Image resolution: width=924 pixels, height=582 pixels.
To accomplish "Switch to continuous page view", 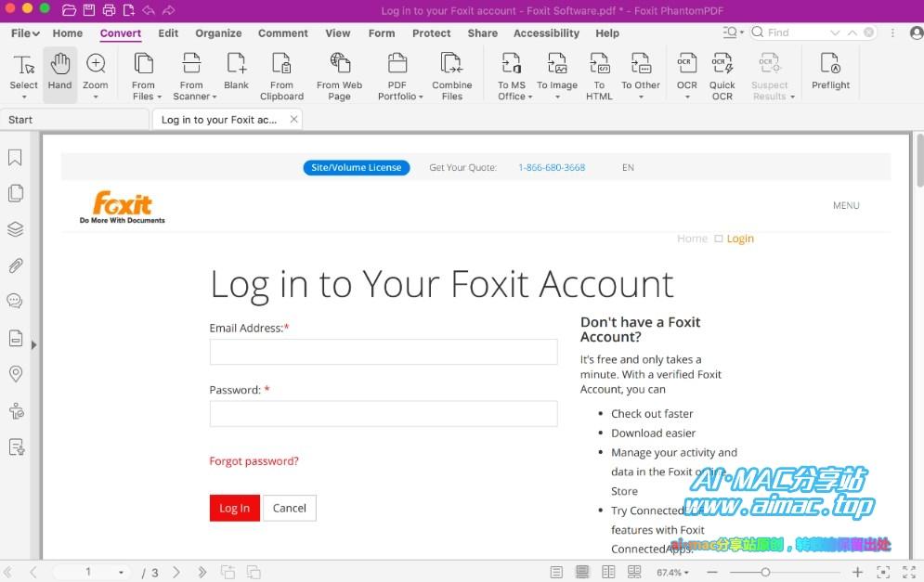I will tap(582, 572).
